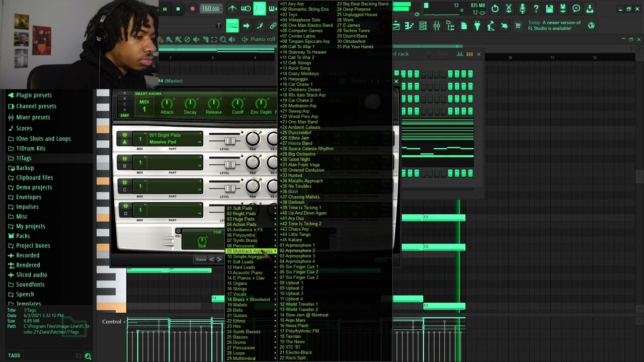The height and width of the screenshot is (362, 644).
Task: Toggle the metronome icon
Action: pyautogui.click(x=232, y=9)
